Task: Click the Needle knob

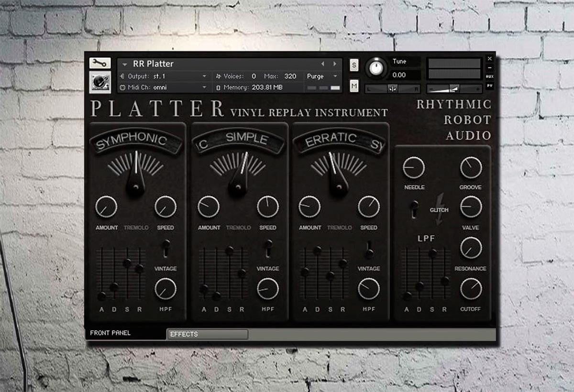Action: tap(414, 168)
